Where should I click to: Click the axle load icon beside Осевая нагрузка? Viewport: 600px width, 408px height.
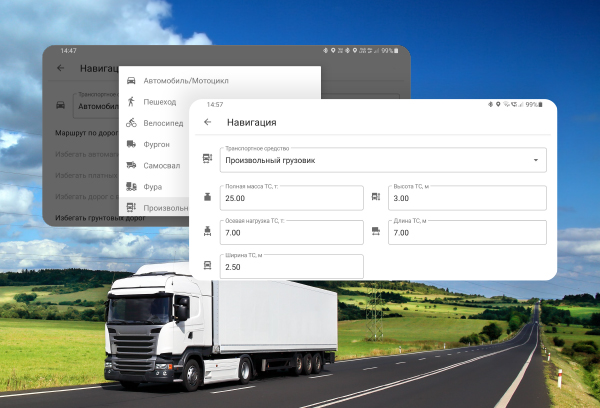pyautogui.click(x=207, y=232)
